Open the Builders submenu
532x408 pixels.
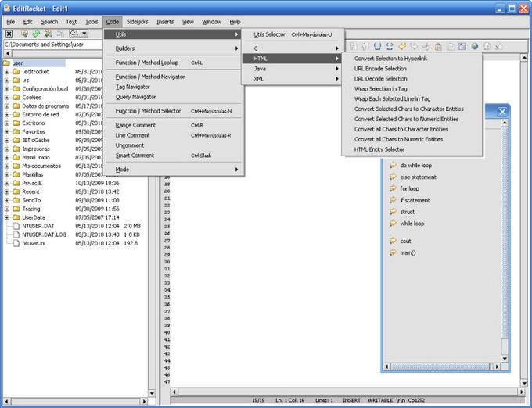point(174,48)
